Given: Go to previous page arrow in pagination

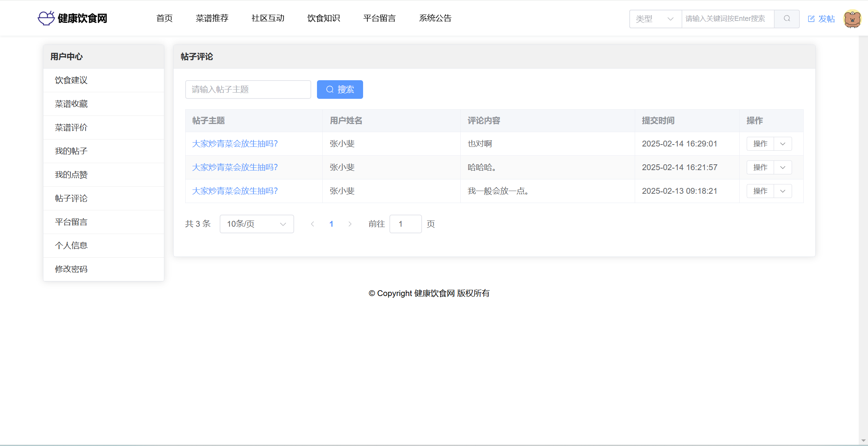Looking at the screenshot, I should click(312, 224).
